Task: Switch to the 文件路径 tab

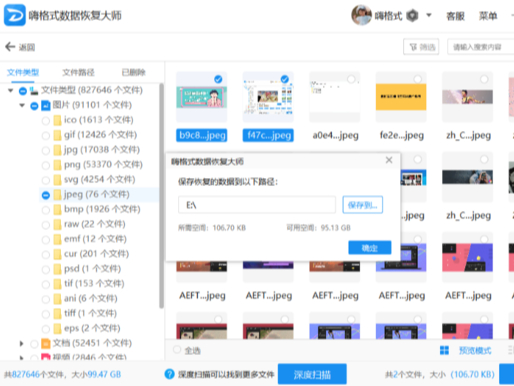Action: point(78,72)
